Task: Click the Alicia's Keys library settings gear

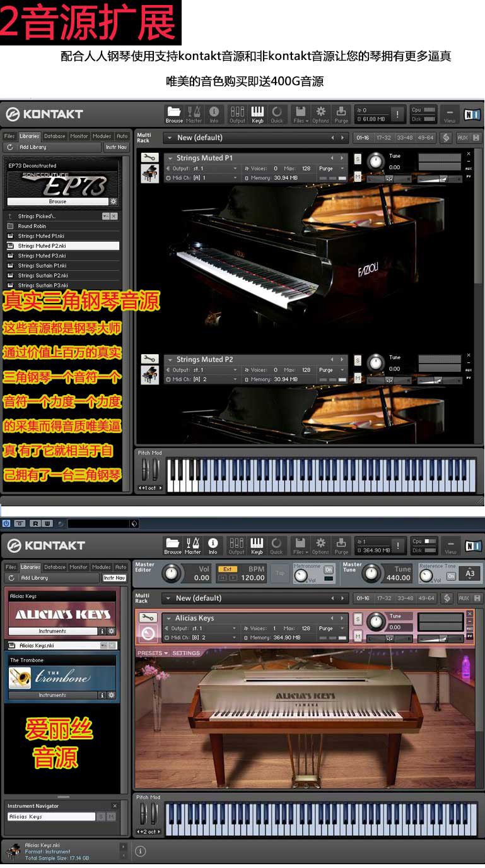Action: [x=112, y=631]
